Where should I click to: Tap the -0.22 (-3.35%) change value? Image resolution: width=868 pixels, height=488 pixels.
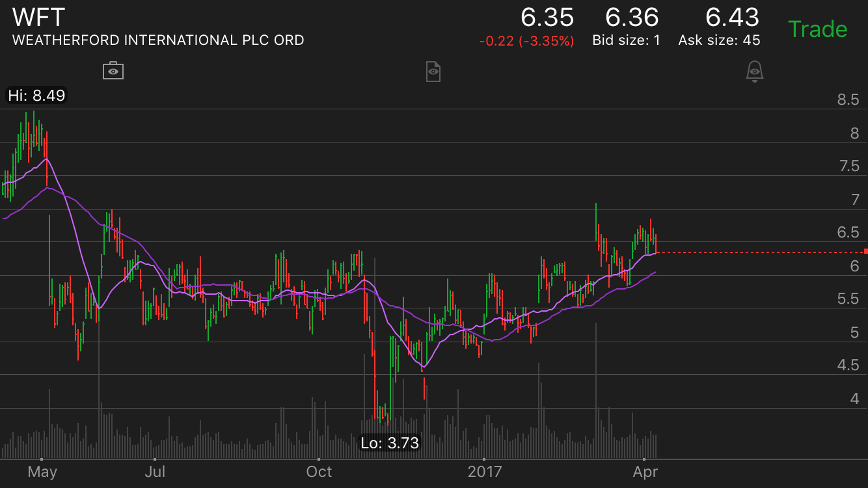coord(526,41)
